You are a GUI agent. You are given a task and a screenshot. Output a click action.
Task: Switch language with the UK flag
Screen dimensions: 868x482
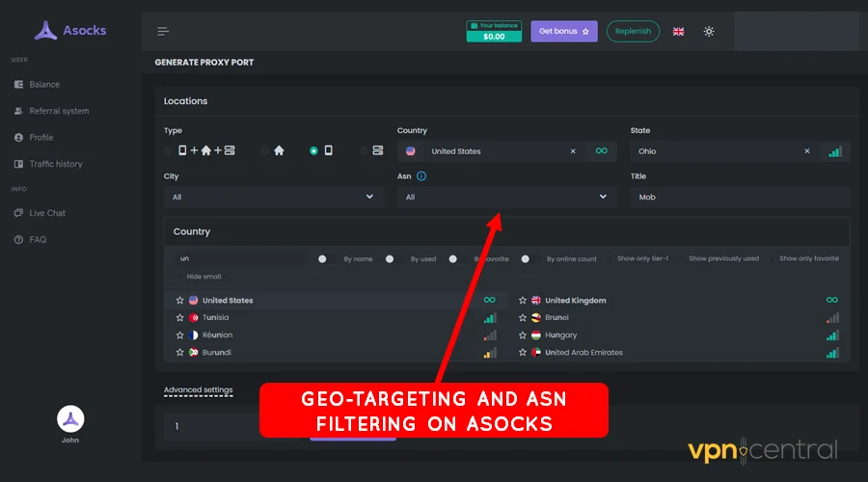click(678, 32)
